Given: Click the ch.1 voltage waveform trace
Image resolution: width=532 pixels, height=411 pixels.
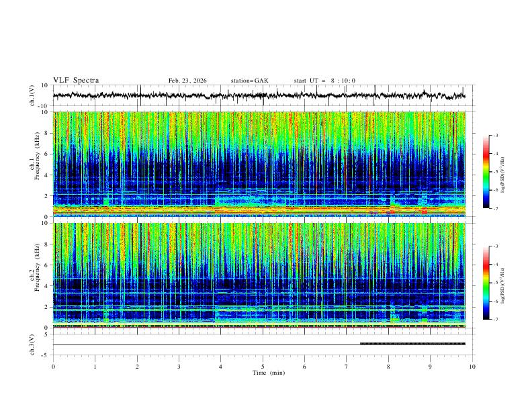Looking at the screenshot, I should [259, 95].
